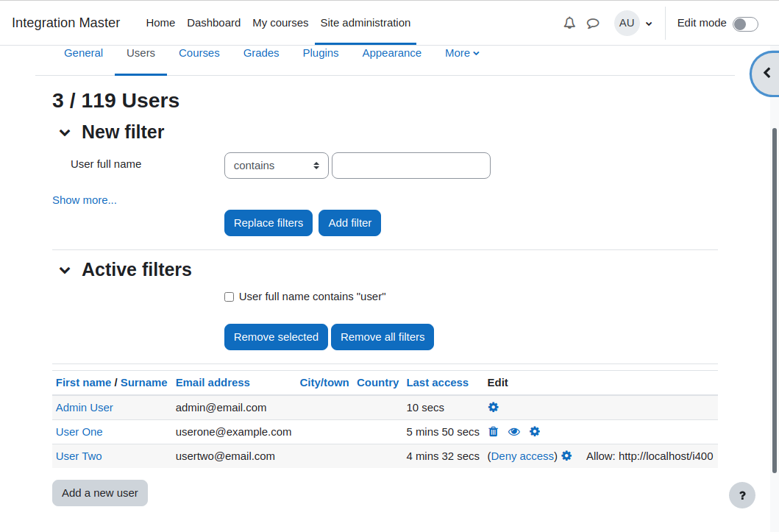Image resolution: width=779 pixels, height=532 pixels.
Task: Switch to the Plugins tab
Action: tap(321, 53)
